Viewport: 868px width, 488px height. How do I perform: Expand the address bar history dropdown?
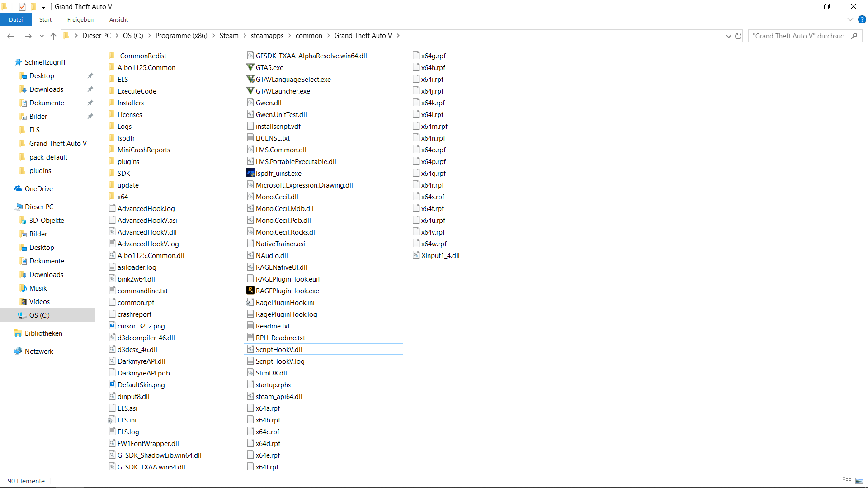point(728,36)
